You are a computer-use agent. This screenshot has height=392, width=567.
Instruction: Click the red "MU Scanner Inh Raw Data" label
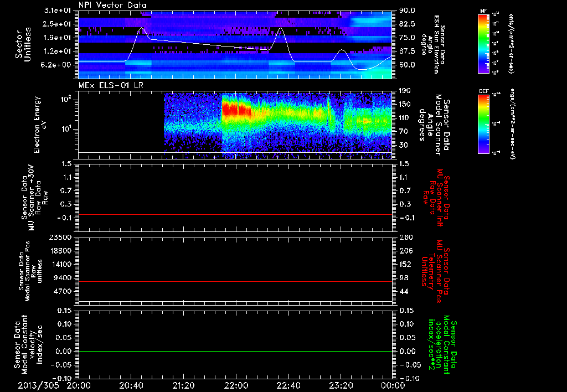click(x=436, y=198)
